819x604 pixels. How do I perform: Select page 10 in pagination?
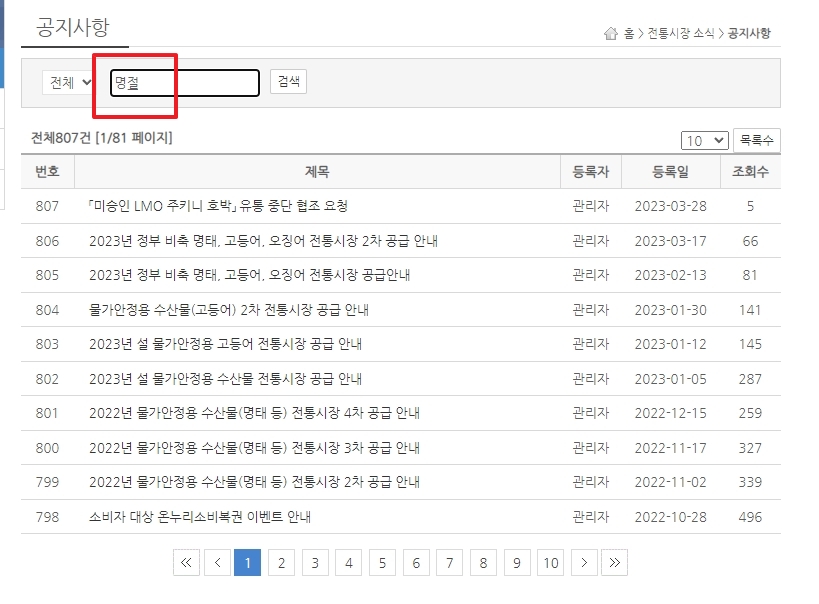click(550, 563)
